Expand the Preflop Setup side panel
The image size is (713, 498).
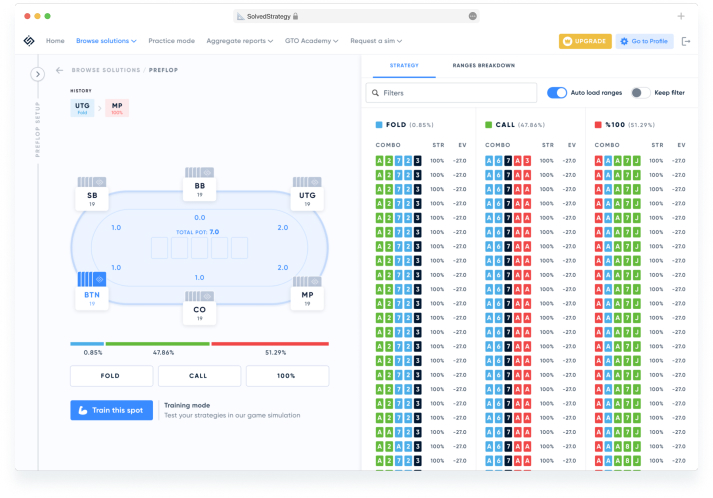tap(38, 74)
